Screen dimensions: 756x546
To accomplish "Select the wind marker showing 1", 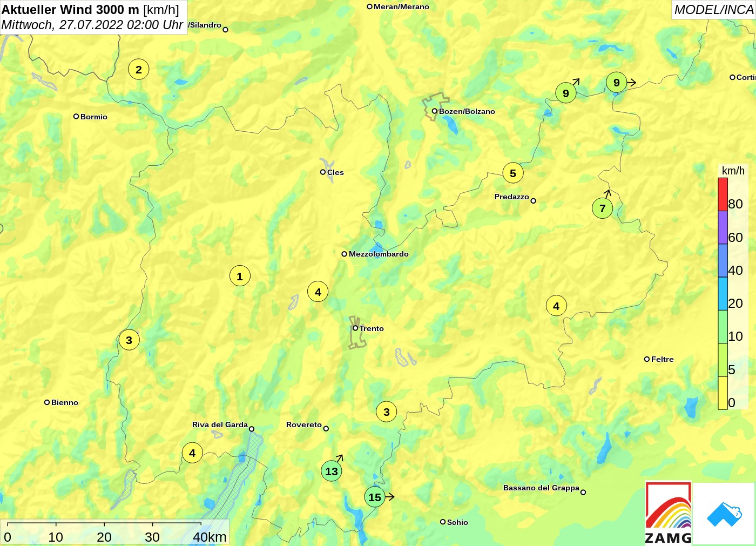I will coord(240,276).
